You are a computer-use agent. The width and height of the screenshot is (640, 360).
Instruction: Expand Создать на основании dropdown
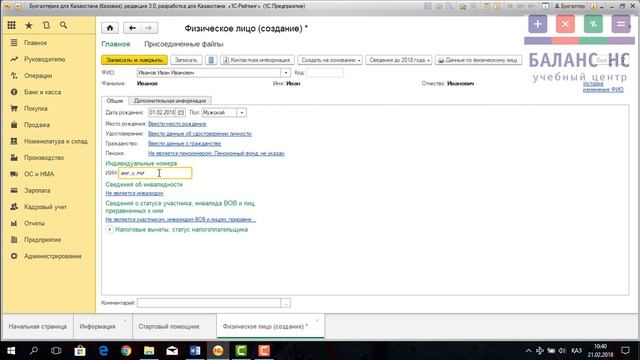(x=330, y=60)
